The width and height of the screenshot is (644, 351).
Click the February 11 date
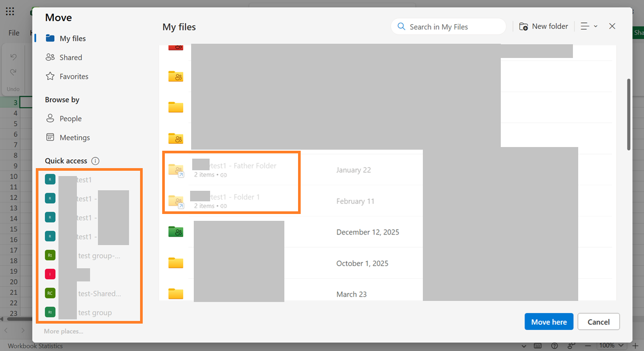(355, 201)
